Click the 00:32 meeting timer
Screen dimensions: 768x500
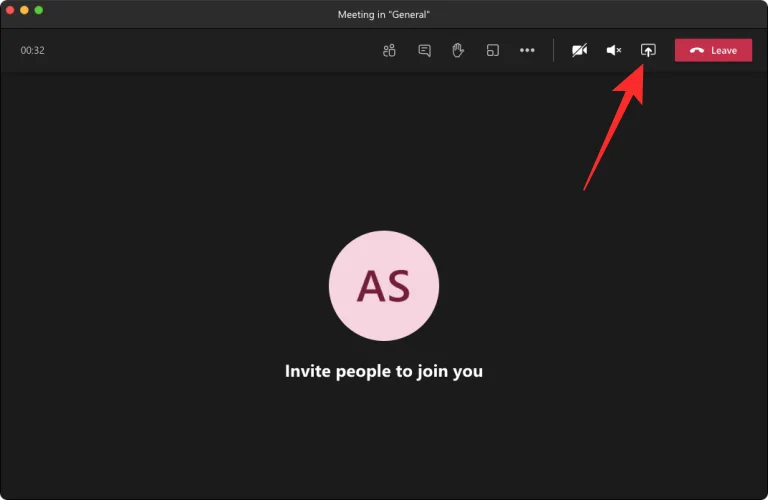(x=32, y=50)
